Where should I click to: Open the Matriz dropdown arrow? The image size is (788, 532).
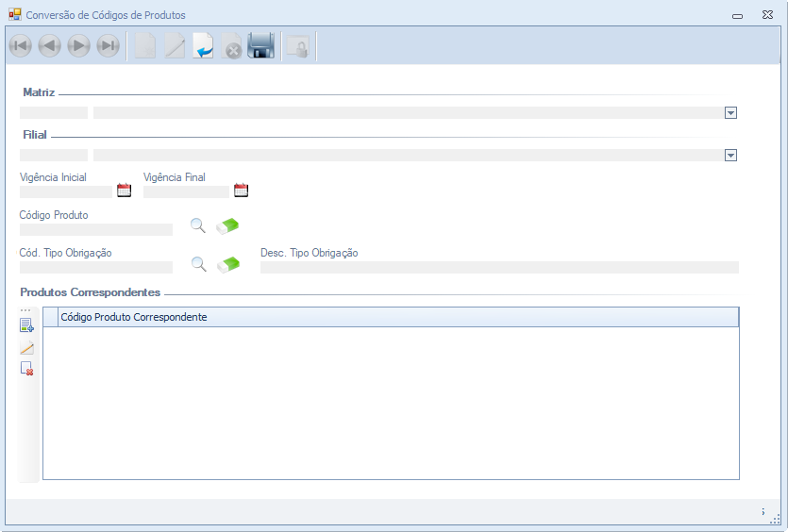730,113
